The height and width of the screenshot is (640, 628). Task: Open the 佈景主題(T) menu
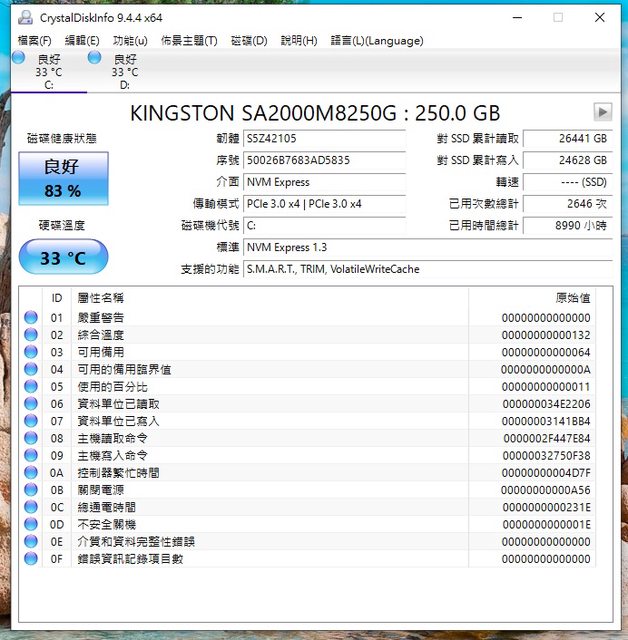click(x=189, y=41)
